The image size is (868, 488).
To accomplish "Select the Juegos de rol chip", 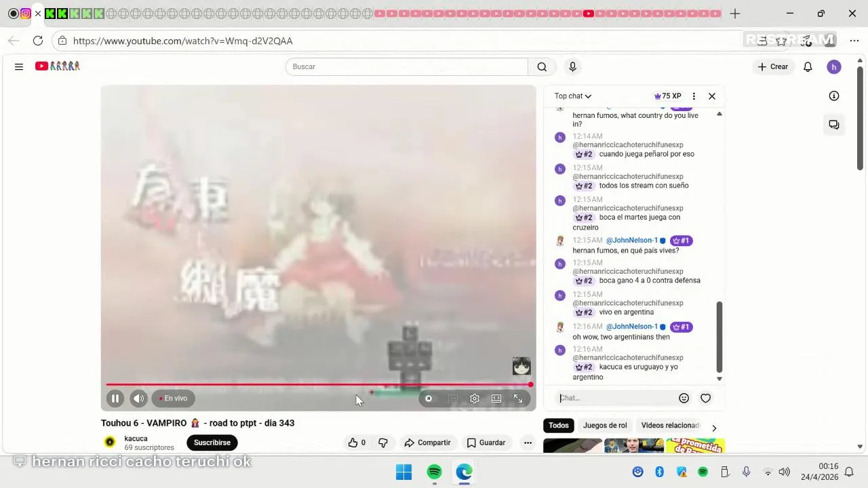I will pyautogui.click(x=605, y=426).
